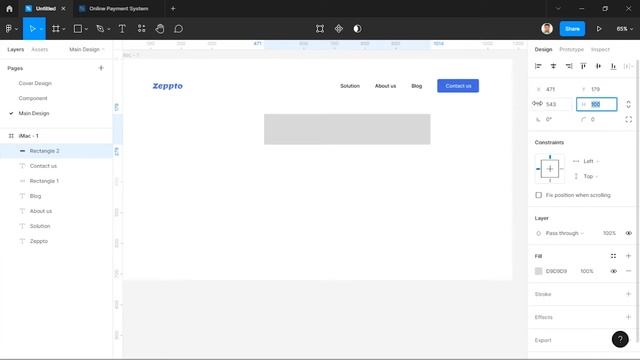Select the Rectangle 1 layer

coord(56,181)
